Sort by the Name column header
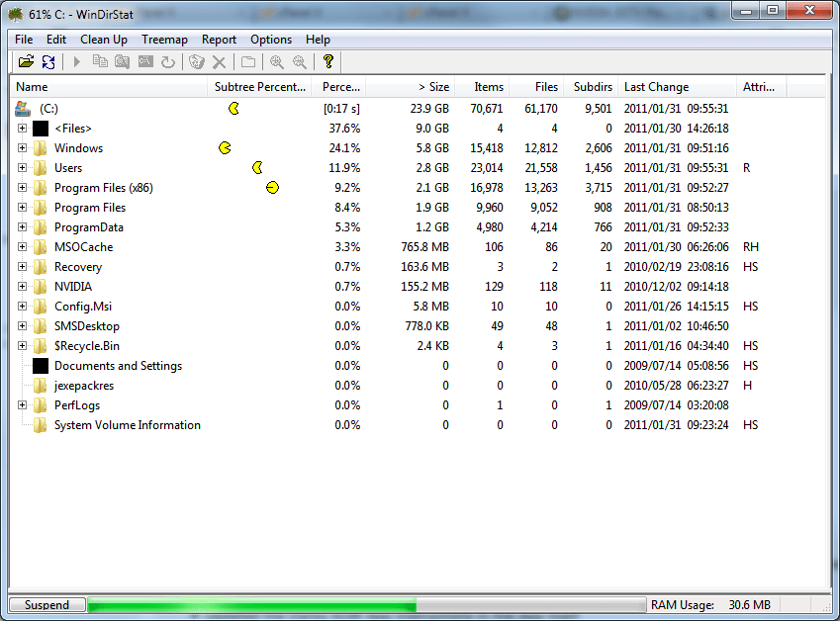 [x=108, y=87]
